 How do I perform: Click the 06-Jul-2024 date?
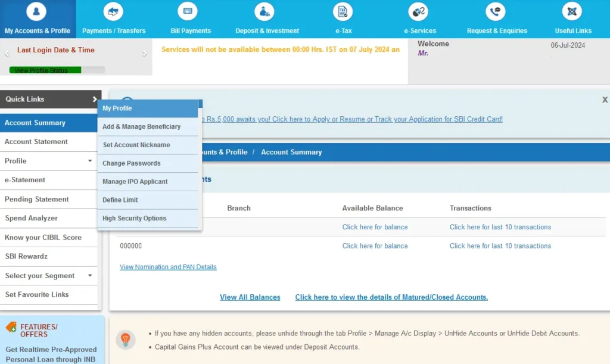[568, 45]
